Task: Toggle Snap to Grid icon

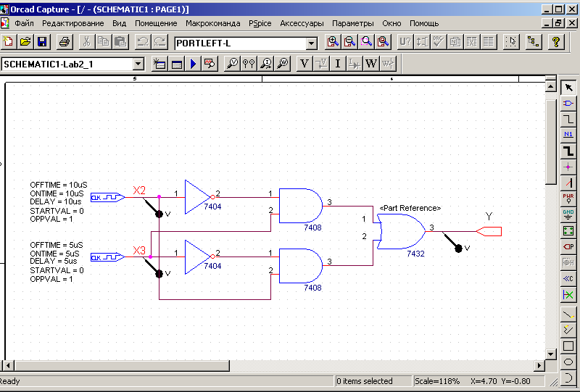Action: pyautogui.click(x=512, y=42)
